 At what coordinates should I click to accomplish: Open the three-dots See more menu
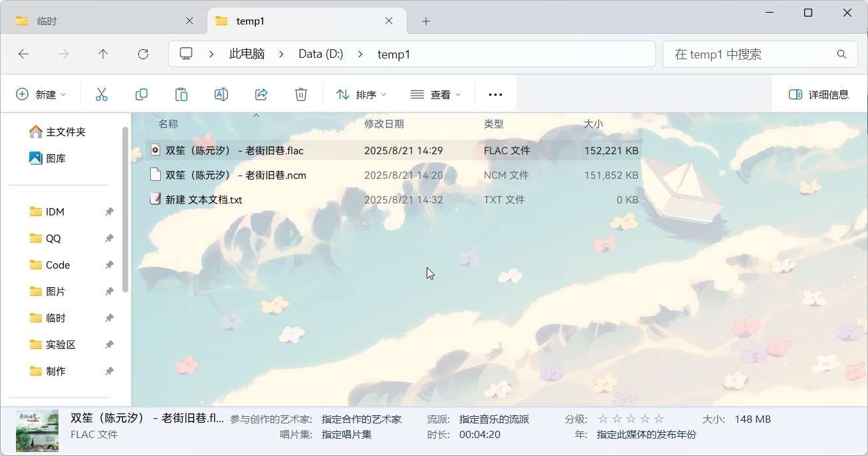(x=495, y=94)
